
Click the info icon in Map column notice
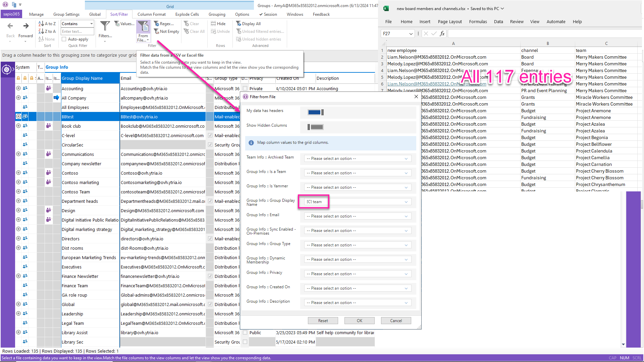pyautogui.click(x=251, y=143)
